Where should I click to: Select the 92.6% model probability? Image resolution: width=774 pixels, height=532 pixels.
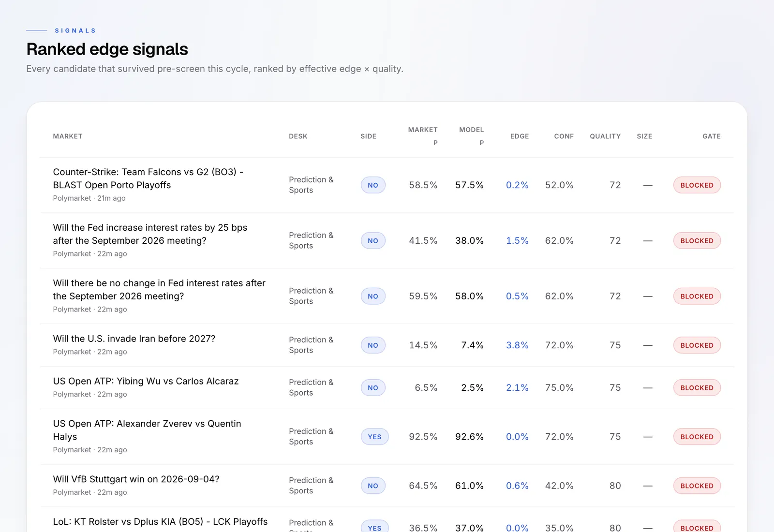[469, 437]
